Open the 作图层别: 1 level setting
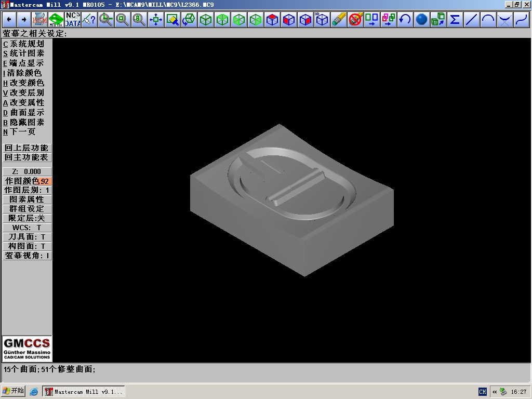 tap(27, 190)
